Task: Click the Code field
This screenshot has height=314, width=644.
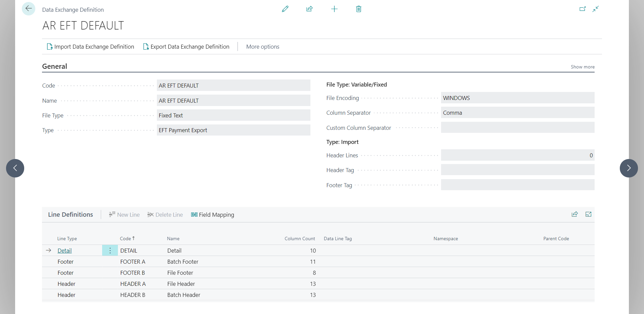Action: [x=233, y=86]
